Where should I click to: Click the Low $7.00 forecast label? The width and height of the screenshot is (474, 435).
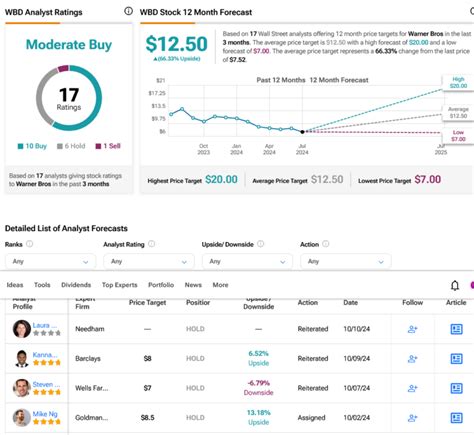[x=458, y=136]
